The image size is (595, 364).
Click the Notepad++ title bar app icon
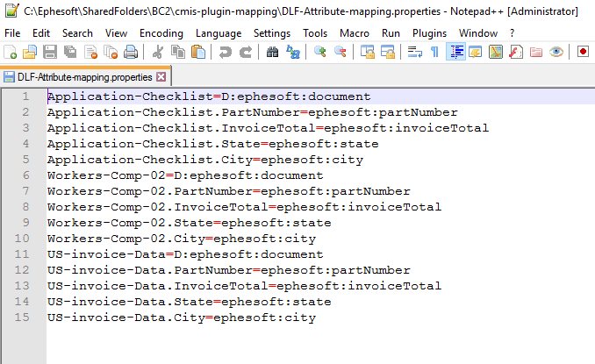(11, 11)
